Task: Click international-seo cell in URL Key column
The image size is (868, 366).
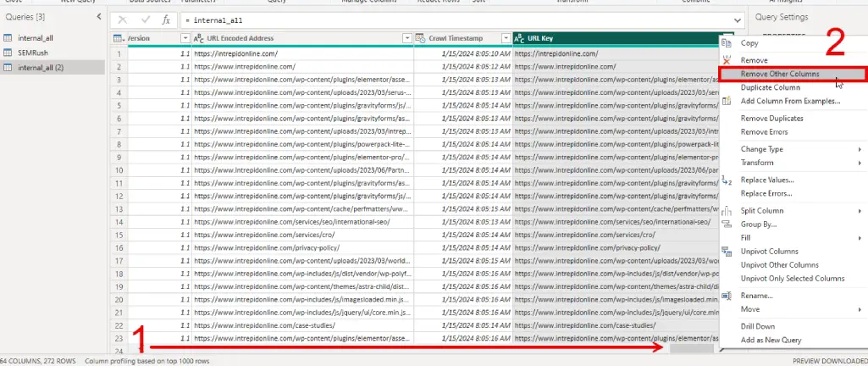Action: click(616, 222)
